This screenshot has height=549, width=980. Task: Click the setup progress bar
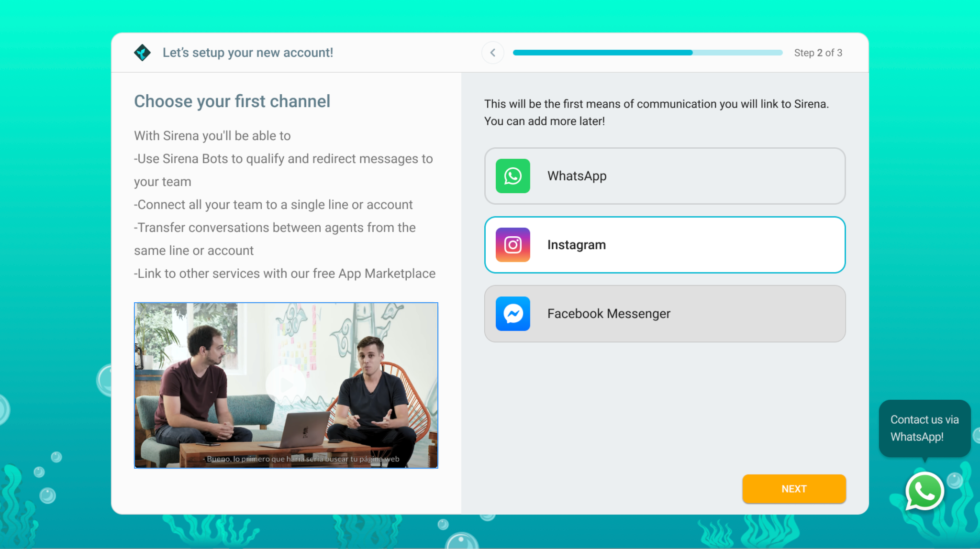coord(647,53)
